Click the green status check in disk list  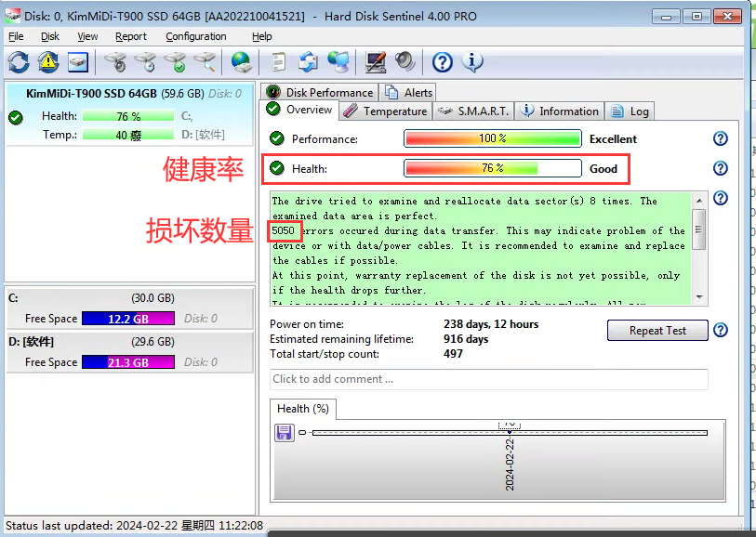click(x=16, y=117)
